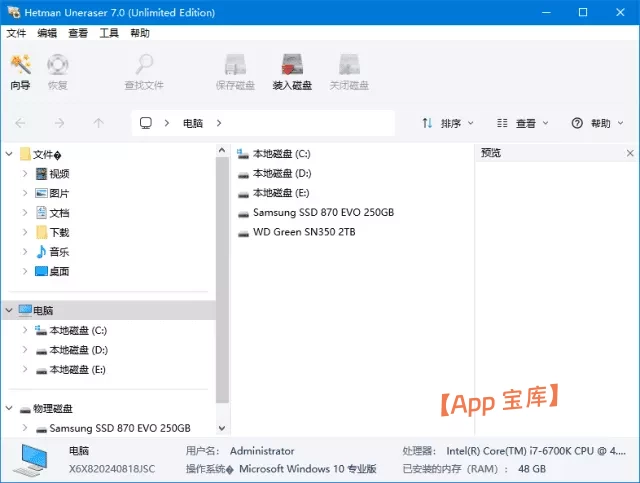Select 本地磁盘 (C:) in left tree

point(71,330)
